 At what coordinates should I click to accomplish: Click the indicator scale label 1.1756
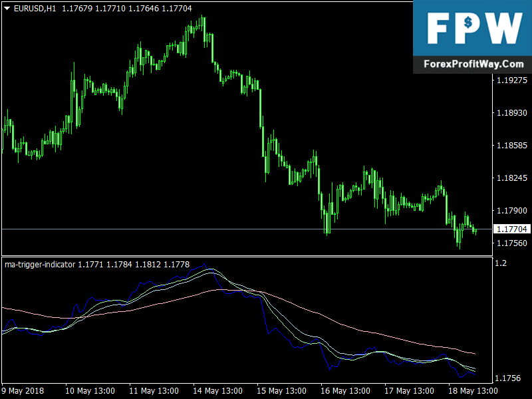[507, 378]
